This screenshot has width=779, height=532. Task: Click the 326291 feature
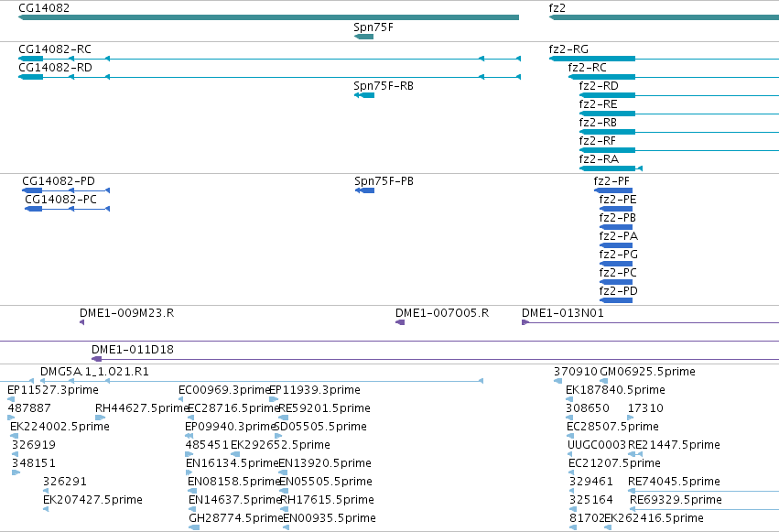46,491
